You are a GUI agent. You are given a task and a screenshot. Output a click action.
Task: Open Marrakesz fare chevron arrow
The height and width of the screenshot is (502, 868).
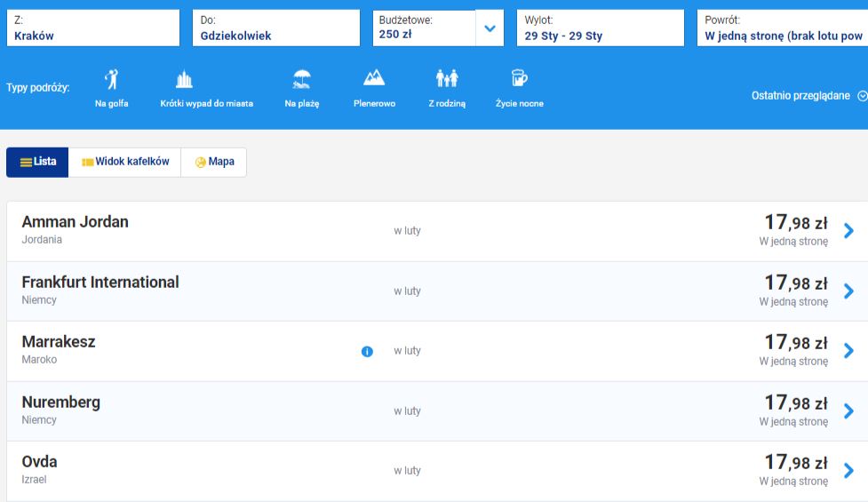click(x=848, y=351)
